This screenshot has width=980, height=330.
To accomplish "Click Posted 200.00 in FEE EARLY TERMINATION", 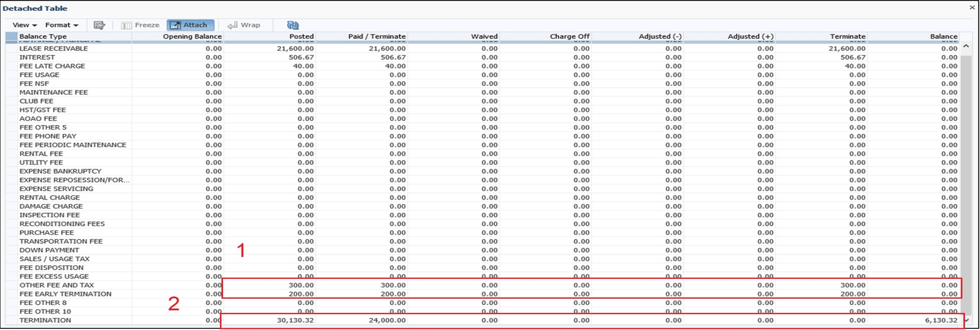I will point(301,295).
